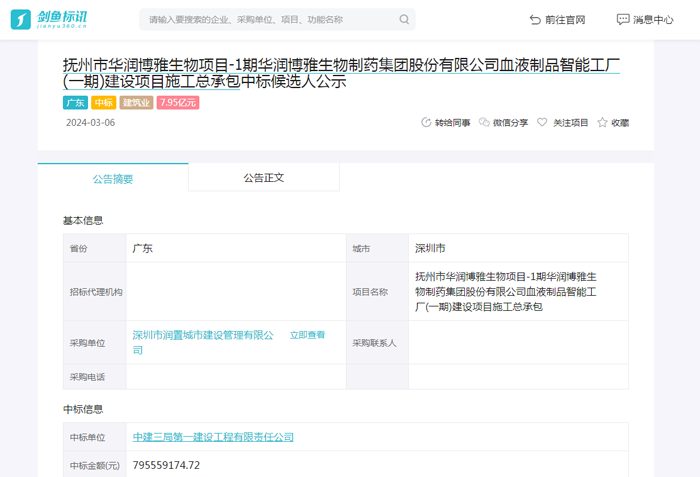Click the 前往官网 return arrow icon

pyautogui.click(x=535, y=20)
